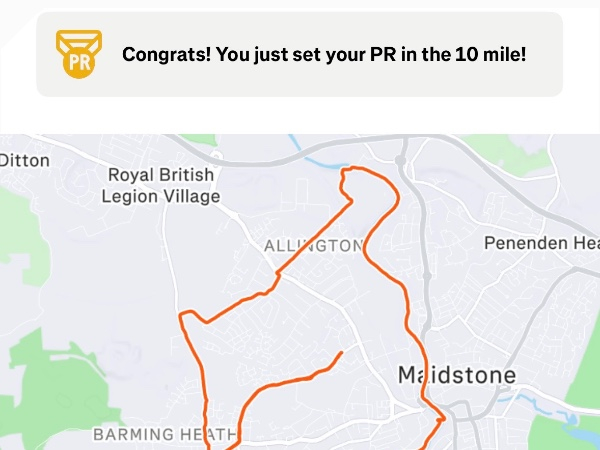This screenshot has height=450, width=600.
Task: Click the Royal British Legion Village label
Action: [x=161, y=186]
